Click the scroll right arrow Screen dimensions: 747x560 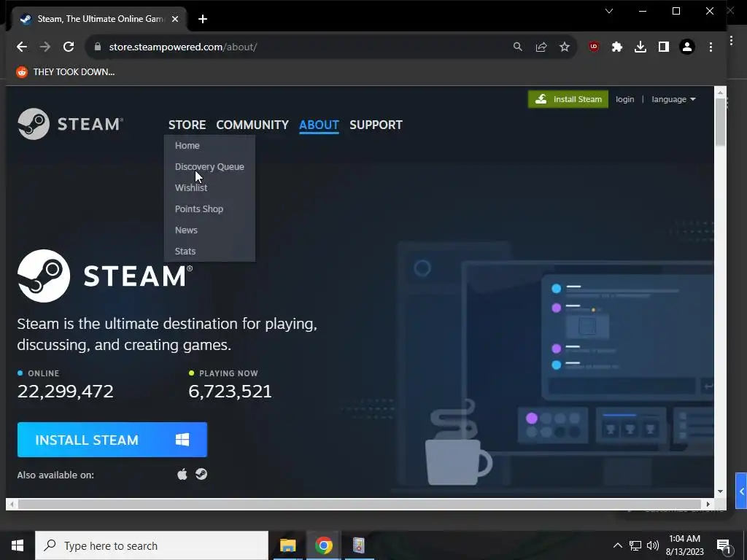pyautogui.click(x=708, y=504)
